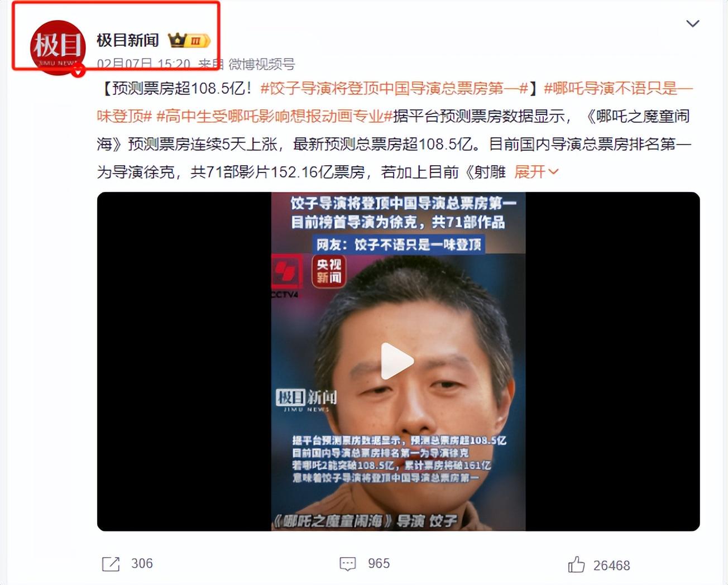Viewport: 728px width, 585px height.
Task: Click the 央视新闻 logo in the video
Action: click(328, 271)
